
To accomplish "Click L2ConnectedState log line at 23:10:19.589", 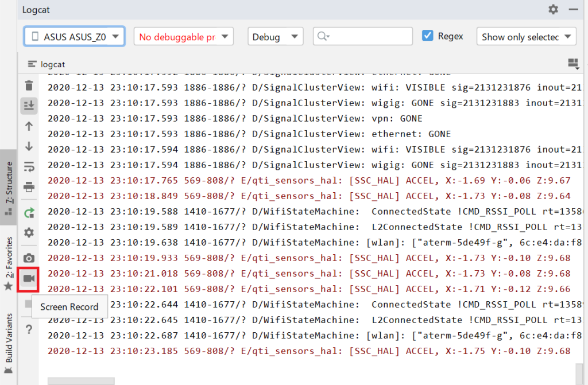I will [315, 227].
